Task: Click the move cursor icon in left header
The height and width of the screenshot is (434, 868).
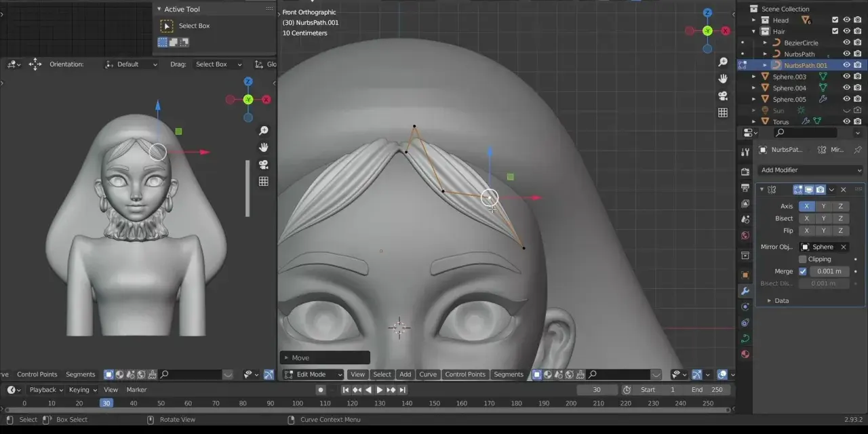Action: click(35, 64)
